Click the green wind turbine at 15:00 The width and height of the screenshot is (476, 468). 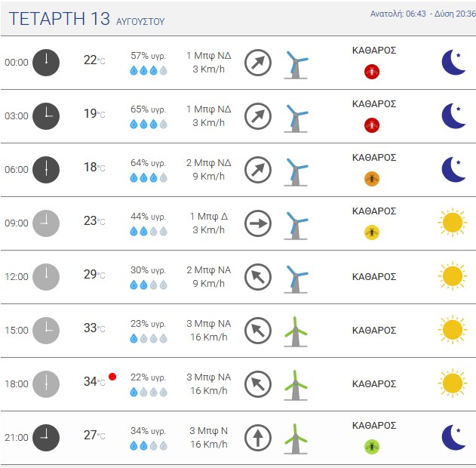coord(296,331)
